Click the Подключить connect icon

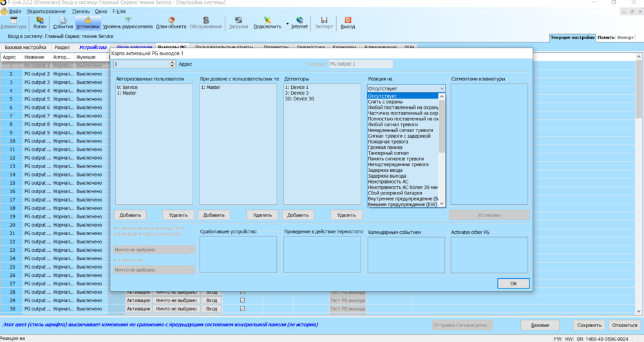pos(267,23)
